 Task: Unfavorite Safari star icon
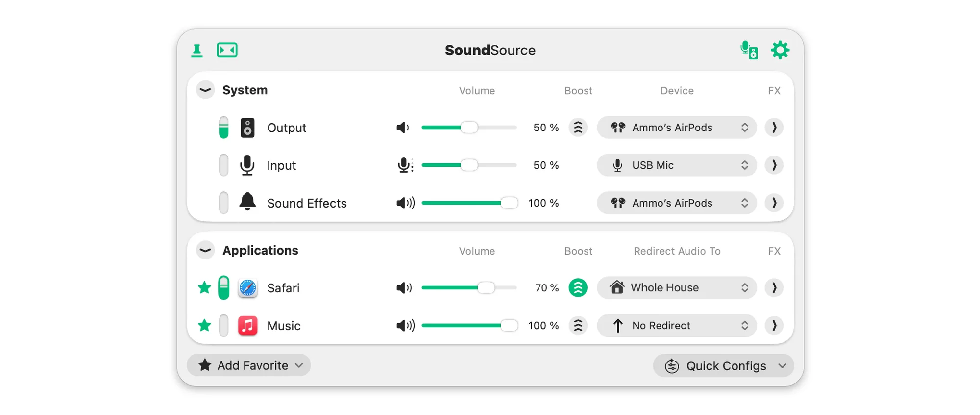[x=204, y=287]
